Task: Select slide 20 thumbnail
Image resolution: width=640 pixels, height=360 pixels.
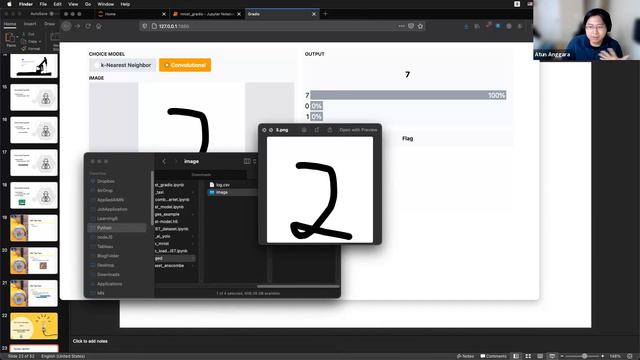Action: [34, 260]
